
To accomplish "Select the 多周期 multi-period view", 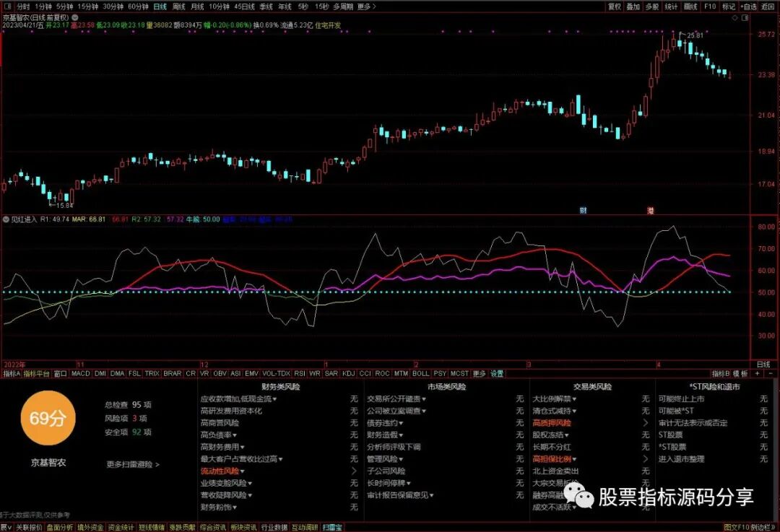I will 343,6.
